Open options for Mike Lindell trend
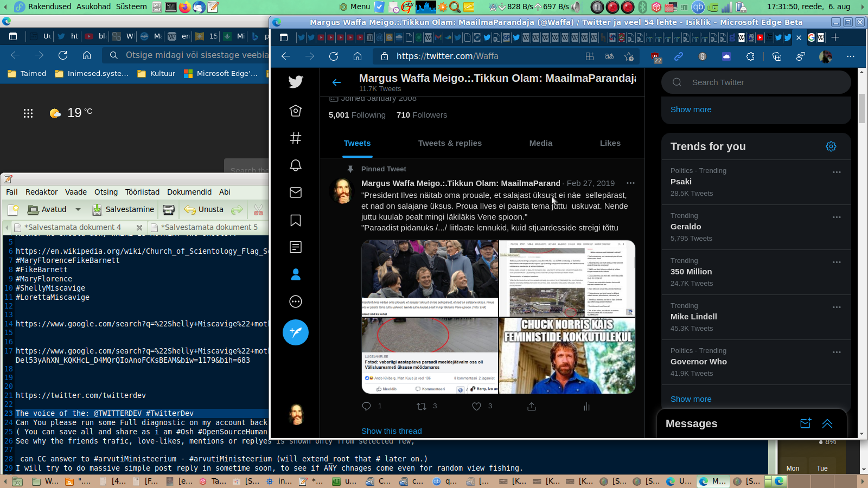This screenshot has width=868, height=488. click(x=837, y=307)
